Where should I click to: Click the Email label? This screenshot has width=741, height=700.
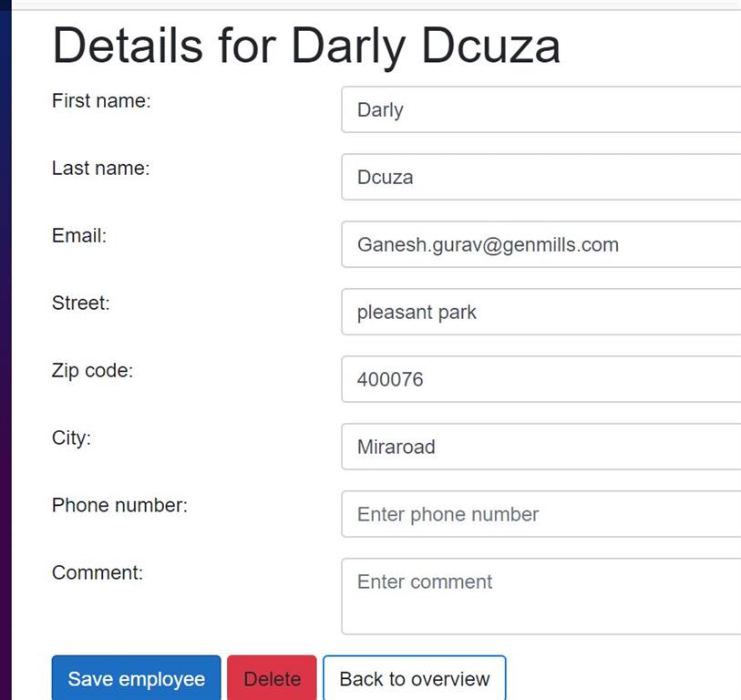click(x=78, y=236)
